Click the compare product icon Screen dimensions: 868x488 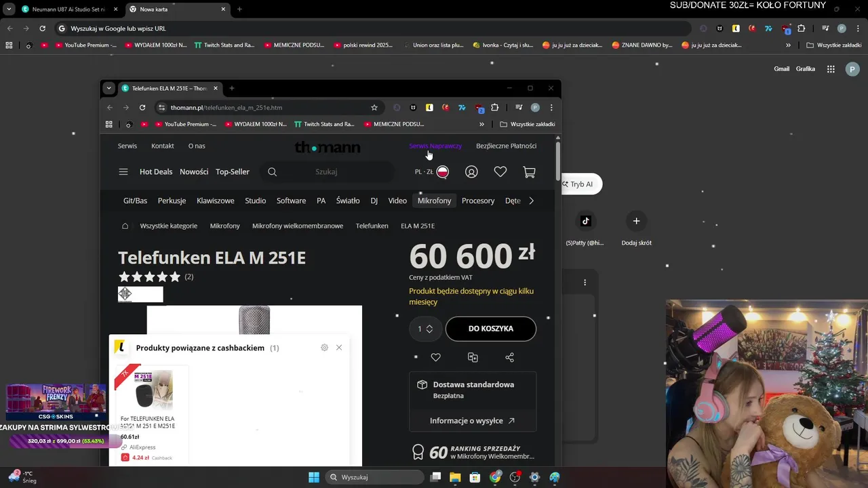click(473, 357)
